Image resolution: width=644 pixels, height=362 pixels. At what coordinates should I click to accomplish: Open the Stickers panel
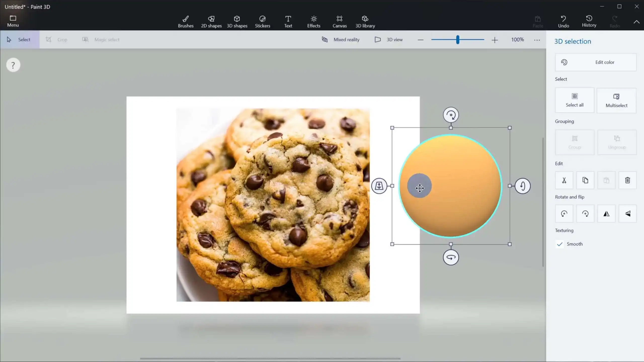[262, 22]
